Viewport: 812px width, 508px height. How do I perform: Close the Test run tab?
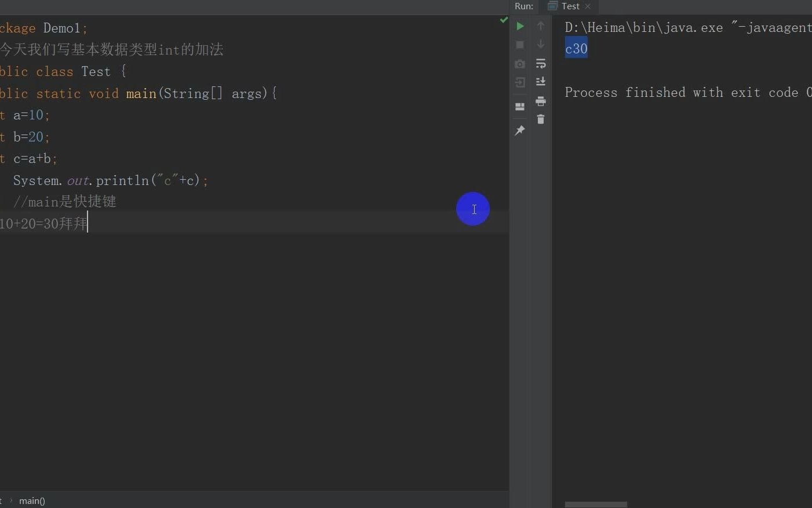[588, 6]
